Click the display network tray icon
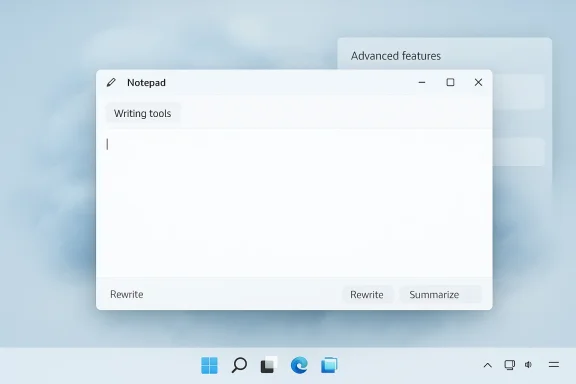The height and width of the screenshot is (384, 576). (510, 365)
